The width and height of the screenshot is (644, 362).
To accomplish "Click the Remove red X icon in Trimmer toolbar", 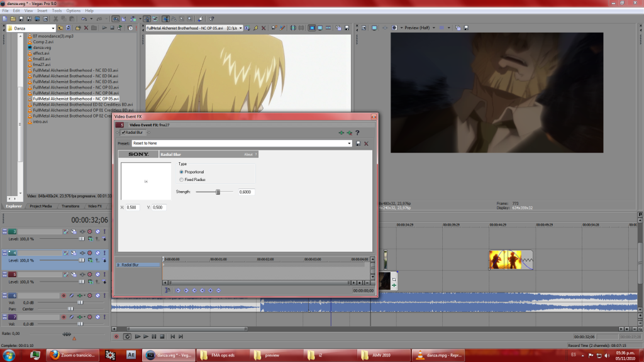I will click(264, 28).
